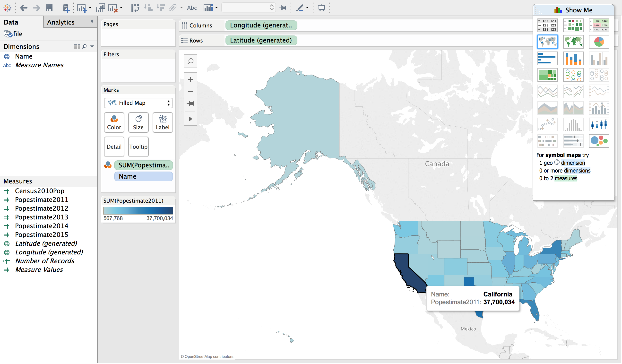
Task: Click the Presentation mode toolbar icon
Action: tap(321, 8)
